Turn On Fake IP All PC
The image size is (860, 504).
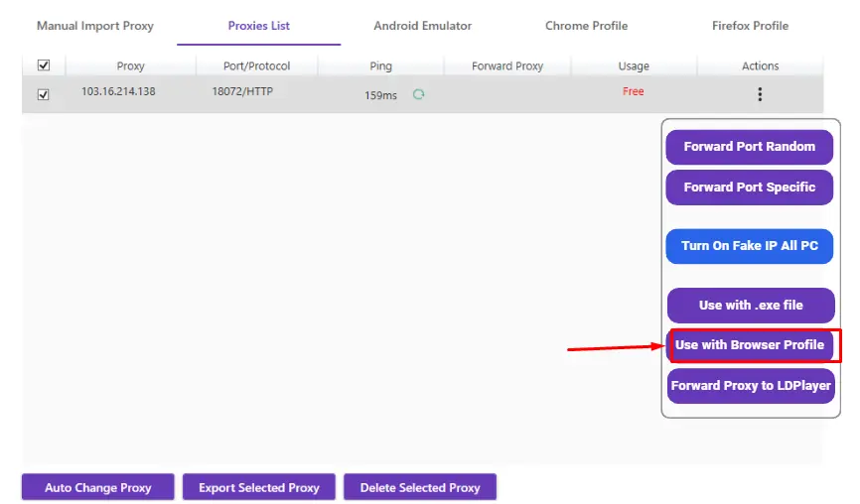coord(750,246)
